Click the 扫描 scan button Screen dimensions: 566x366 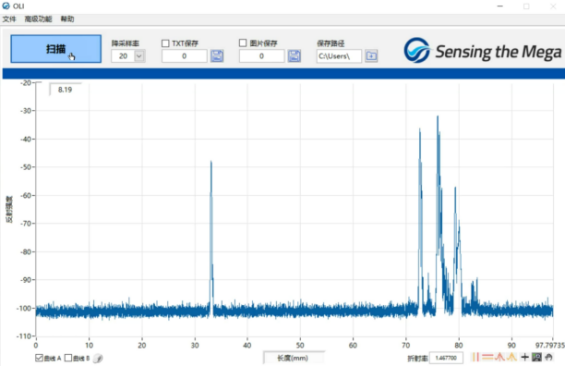pos(56,49)
